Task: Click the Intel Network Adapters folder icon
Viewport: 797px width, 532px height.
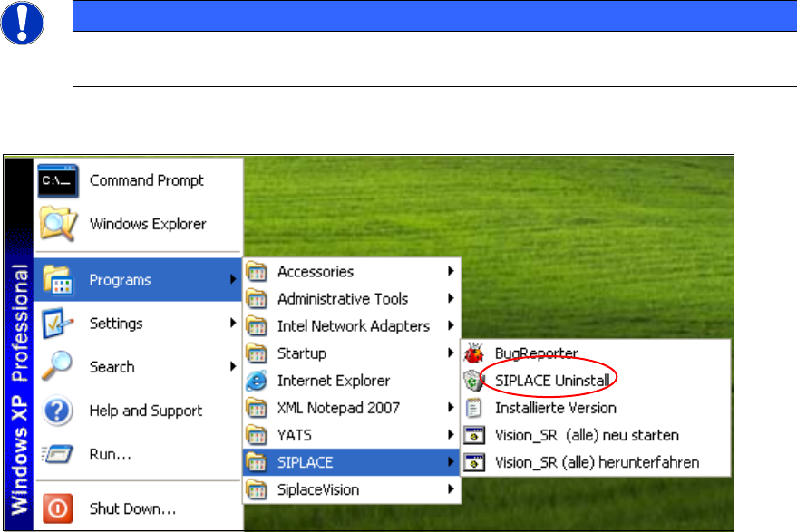Action: pyautogui.click(x=257, y=325)
